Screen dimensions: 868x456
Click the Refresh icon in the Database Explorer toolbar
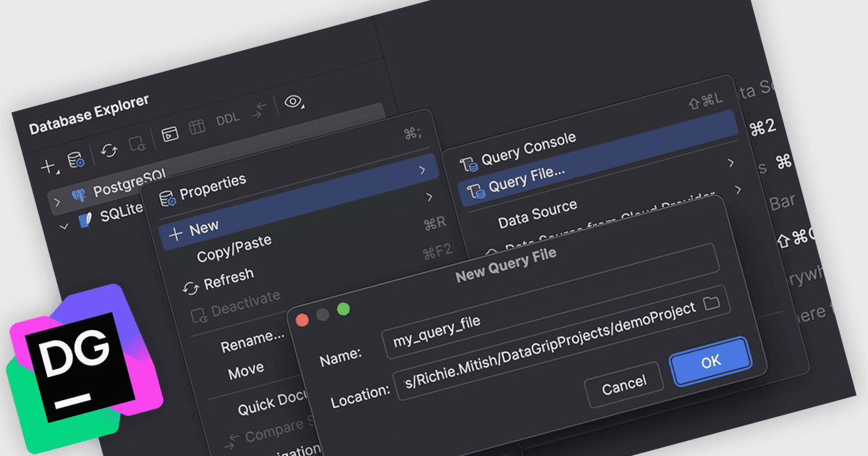coord(109,151)
